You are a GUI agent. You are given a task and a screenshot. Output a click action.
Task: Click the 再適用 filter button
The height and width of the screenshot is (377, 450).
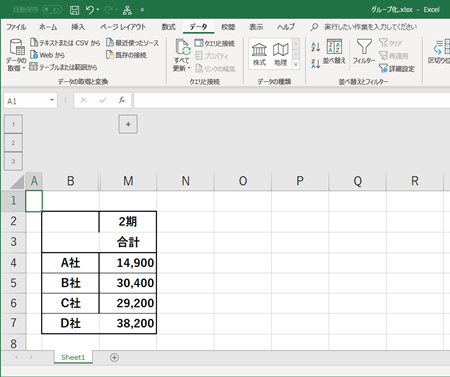click(393, 56)
